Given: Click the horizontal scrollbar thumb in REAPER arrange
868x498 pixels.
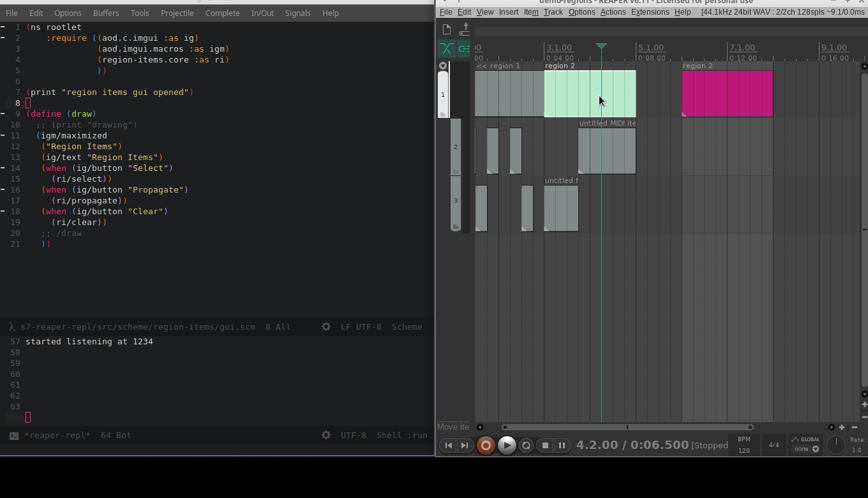Looking at the screenshot, I should tap(627, 427).
